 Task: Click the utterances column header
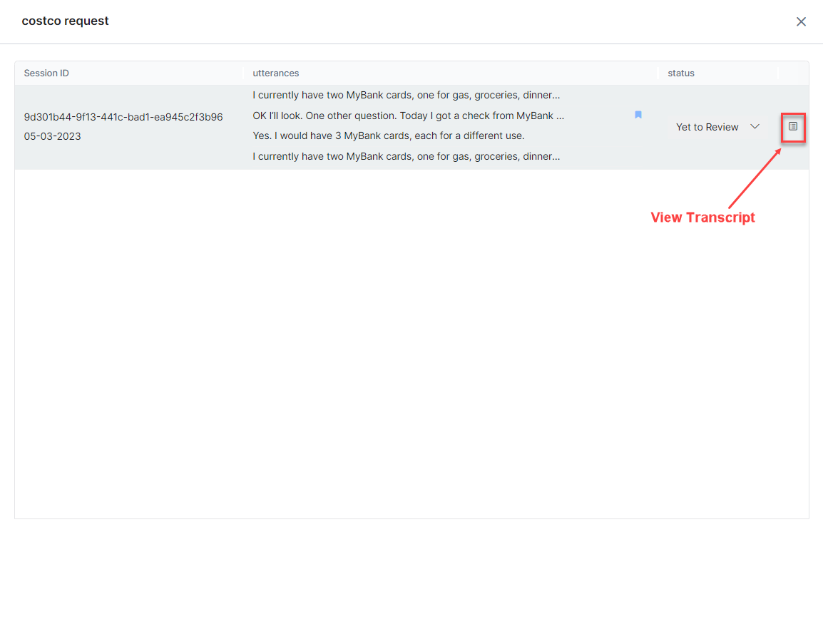click(x=275, y=73)
